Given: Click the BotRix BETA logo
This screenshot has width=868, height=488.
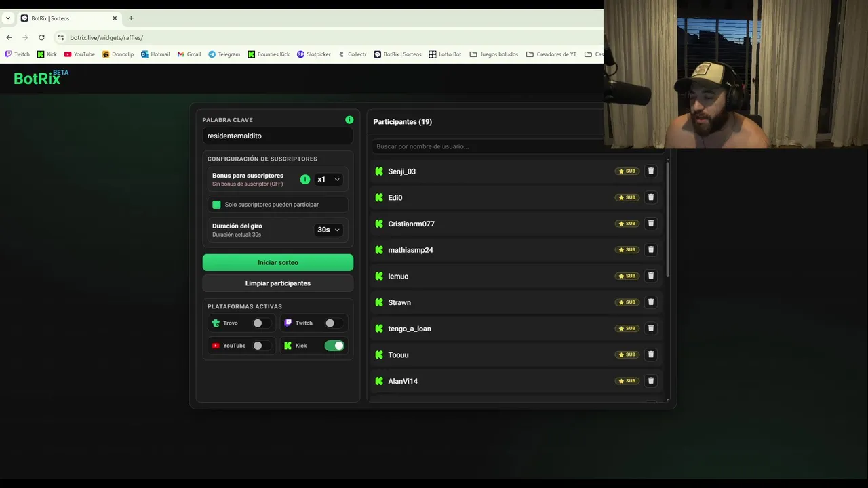Looking at the screenshot, I should click(41, 77).
